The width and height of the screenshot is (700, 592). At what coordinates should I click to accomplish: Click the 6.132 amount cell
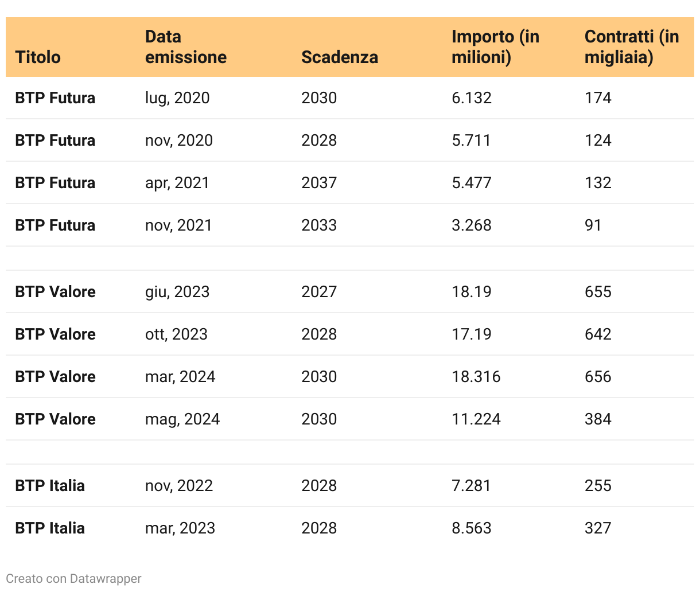point(471,98)
